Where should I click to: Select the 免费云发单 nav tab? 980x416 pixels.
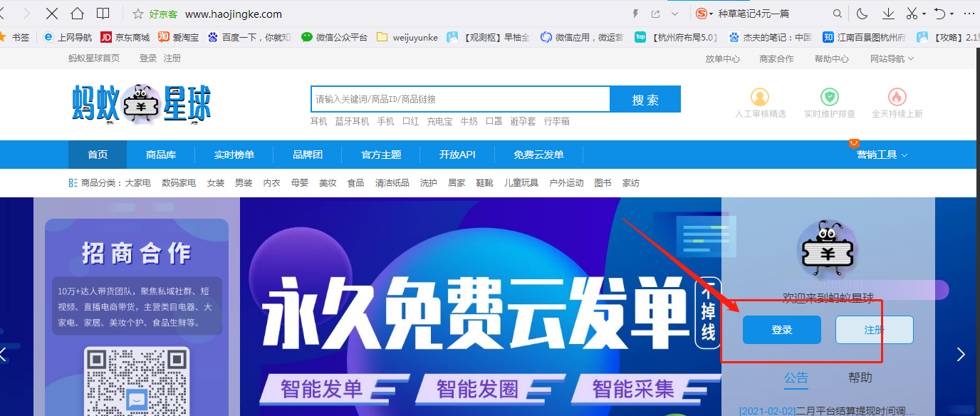(538, 155)
